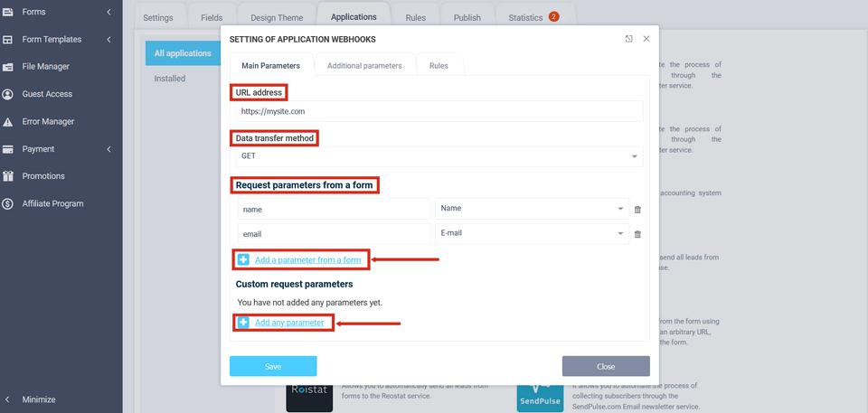
Task: Delete the email parameter row trash icon
Action: [637, 234]
